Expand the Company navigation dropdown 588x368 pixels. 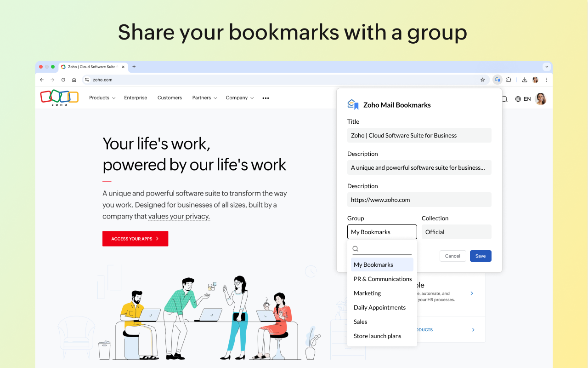tap(239, 98)
